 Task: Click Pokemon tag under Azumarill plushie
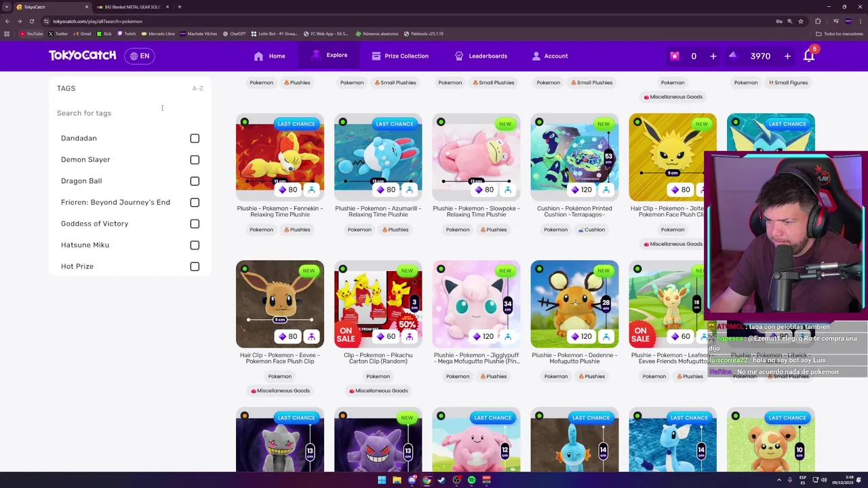tap(359, 230)
